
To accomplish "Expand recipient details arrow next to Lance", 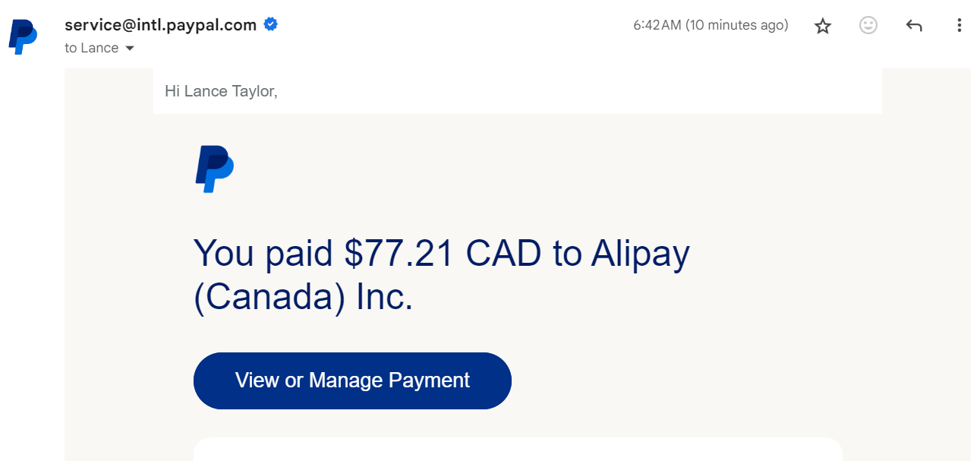I will [129, 48].
